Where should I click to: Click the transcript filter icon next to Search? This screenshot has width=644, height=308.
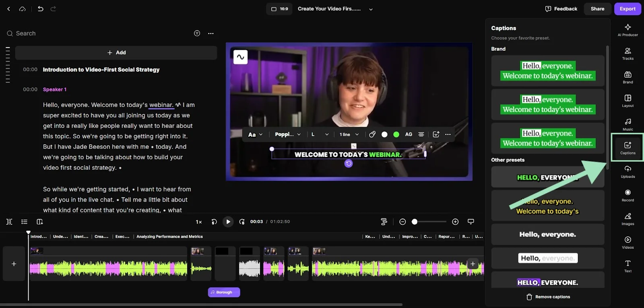(x=197, y=33)
